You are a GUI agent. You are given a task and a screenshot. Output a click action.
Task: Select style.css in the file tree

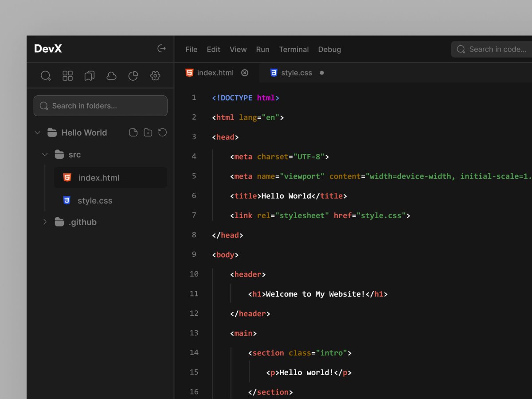click(x=94, y=200)
